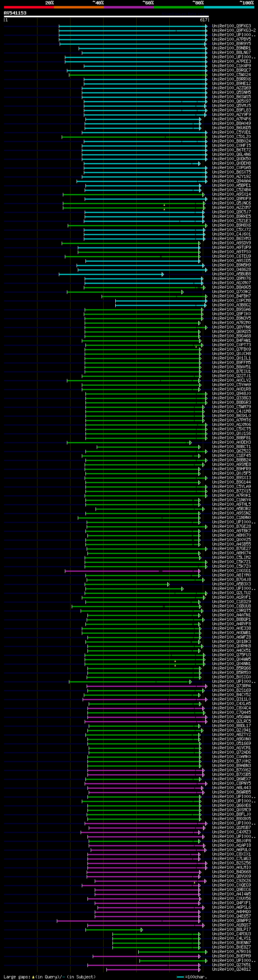The height and width of the screenshot is (980, 258).
Task: Select the UniRef100_C5XJ72 label
Action: pos(231,230)
